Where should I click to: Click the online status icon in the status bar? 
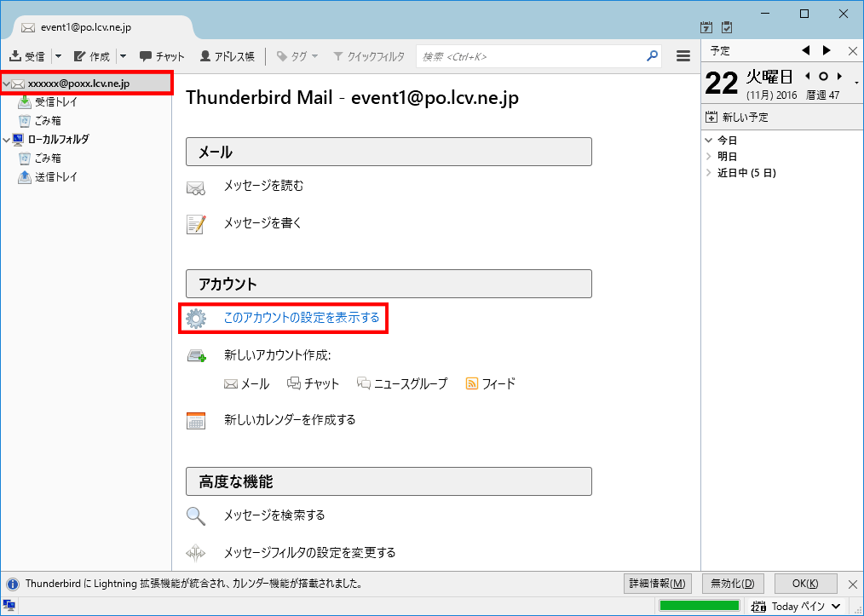[x=9, y=606]
